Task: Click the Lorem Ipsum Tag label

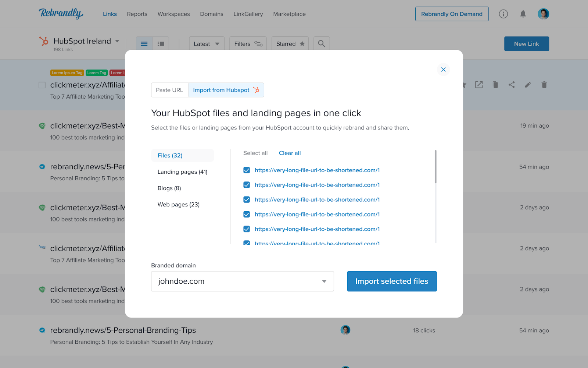Action: [67, 73]
